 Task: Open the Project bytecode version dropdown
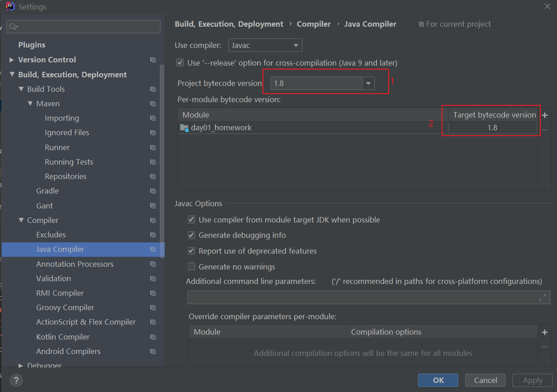(368, 83)
